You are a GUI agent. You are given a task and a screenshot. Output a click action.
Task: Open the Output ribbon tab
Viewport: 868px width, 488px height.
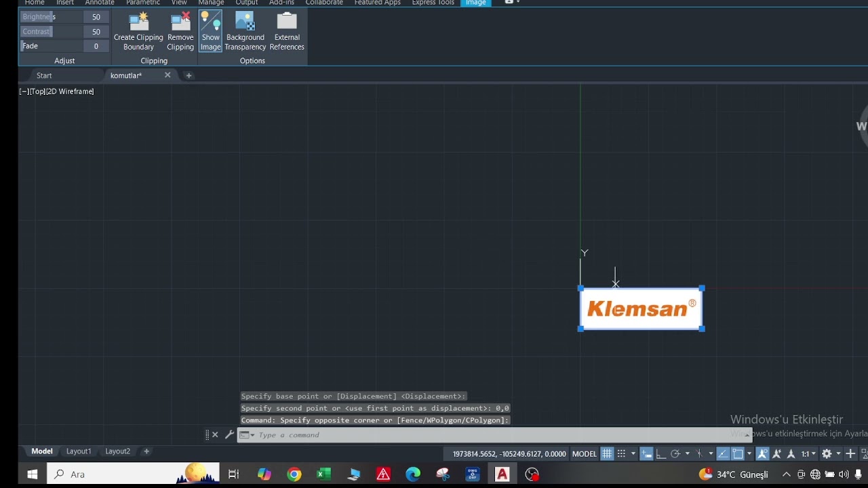[x=247, y=3]
